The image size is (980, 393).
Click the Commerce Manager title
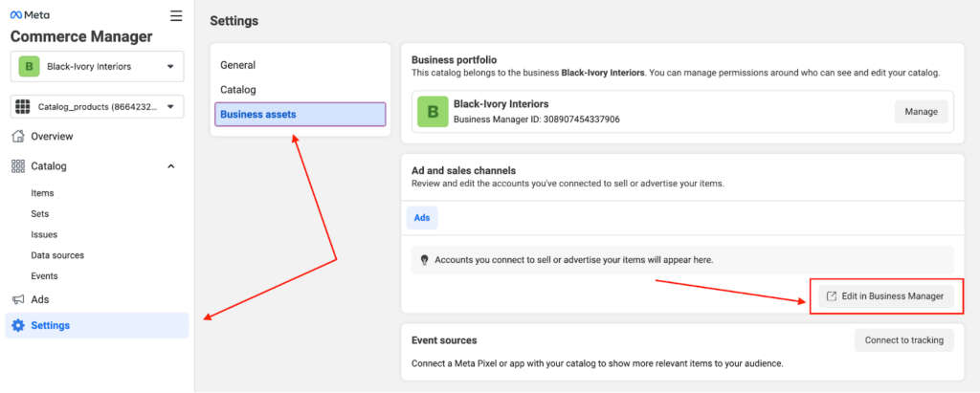pos(81,37)
